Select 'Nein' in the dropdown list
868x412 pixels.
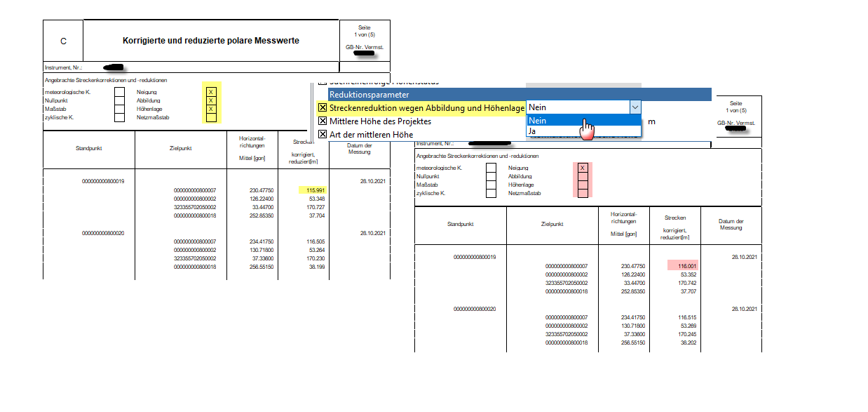[537, 120]
